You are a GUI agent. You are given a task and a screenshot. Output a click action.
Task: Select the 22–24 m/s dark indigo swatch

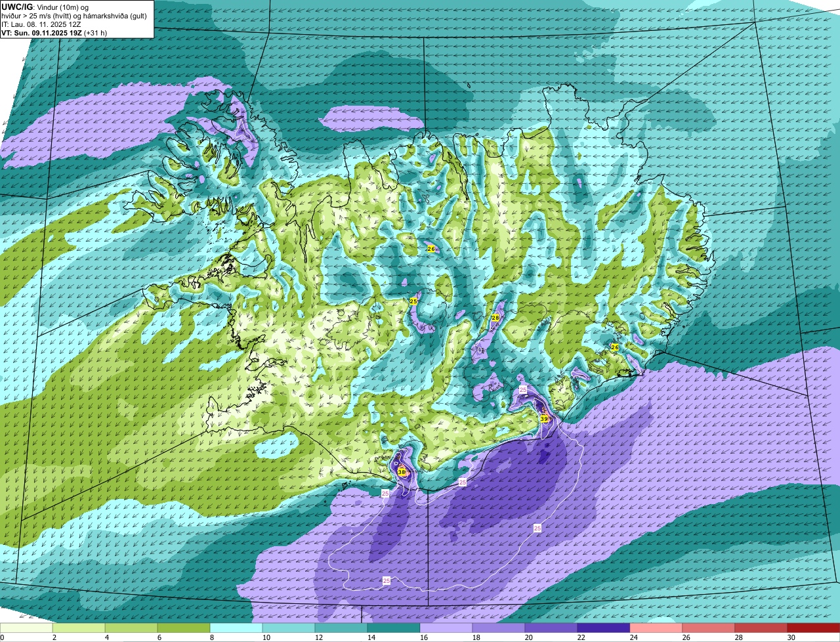[x=604, y=628]
